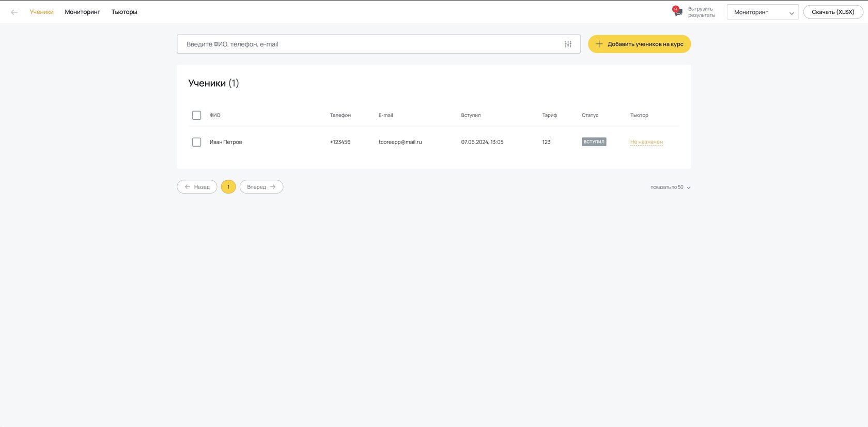
Task: Switch to the Мониторинг tab
Action: (82, 12)
